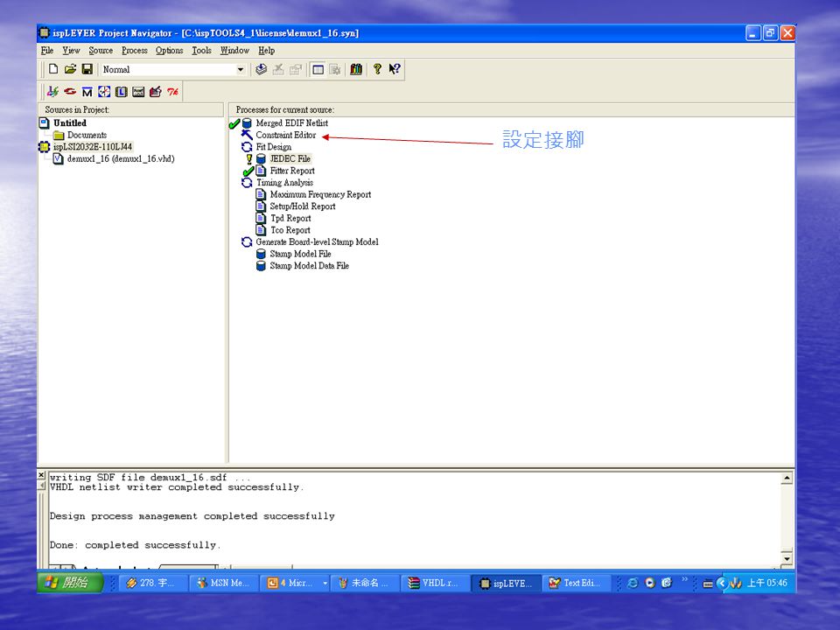Select the JEDEC File process item

(290, 158)
